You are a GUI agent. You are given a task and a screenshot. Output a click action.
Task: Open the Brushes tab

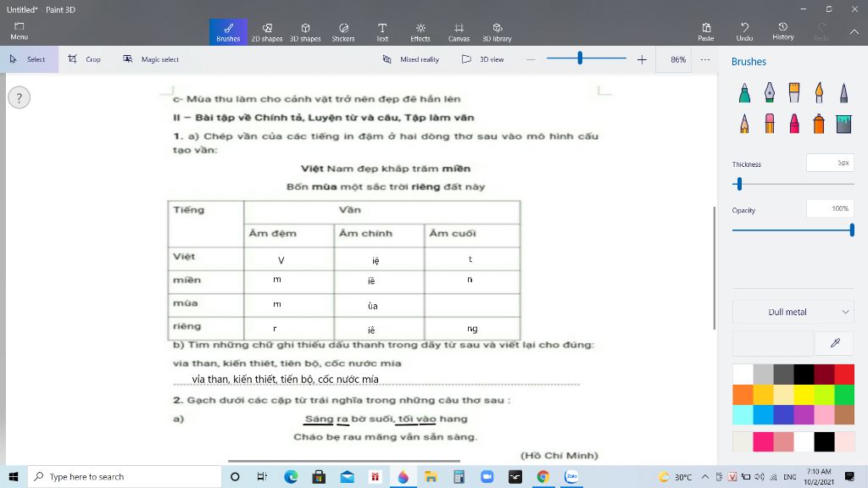(228, 32)
